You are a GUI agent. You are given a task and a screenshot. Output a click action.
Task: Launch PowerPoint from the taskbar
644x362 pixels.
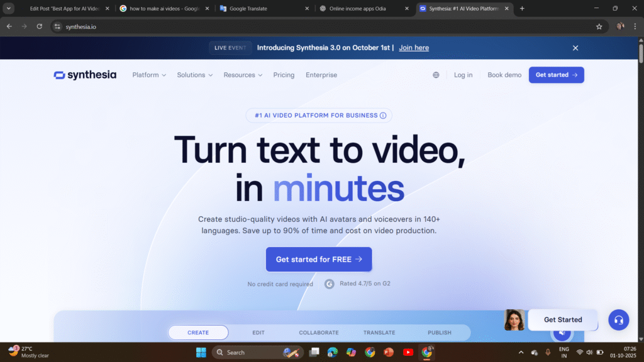pyautogui.click(x=389, y=352)
